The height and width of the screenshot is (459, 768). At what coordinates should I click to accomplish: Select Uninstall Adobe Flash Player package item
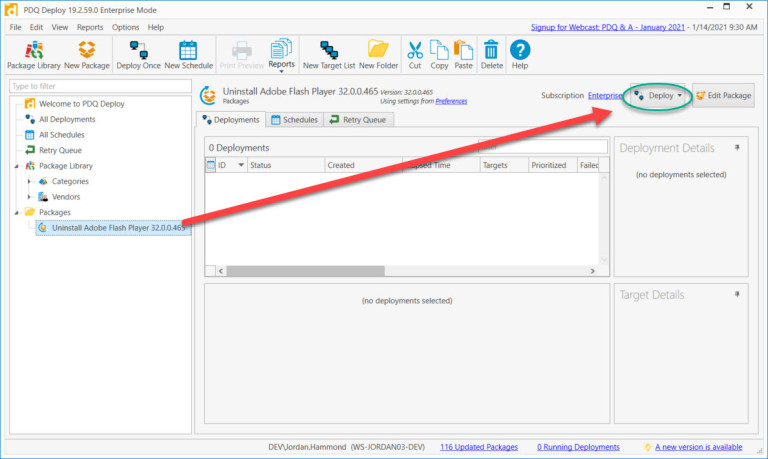click(113, 228)
